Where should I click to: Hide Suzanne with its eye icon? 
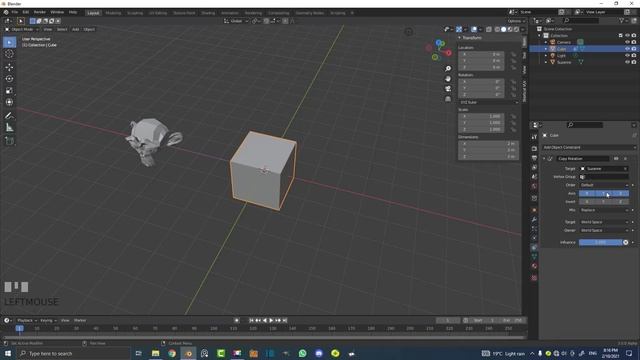click(627, 62)
